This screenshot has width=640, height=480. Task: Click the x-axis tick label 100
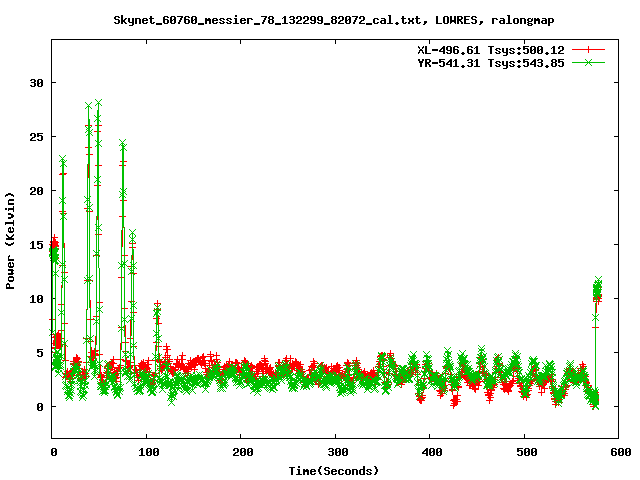pyautogui.click(x=149, y=452)
